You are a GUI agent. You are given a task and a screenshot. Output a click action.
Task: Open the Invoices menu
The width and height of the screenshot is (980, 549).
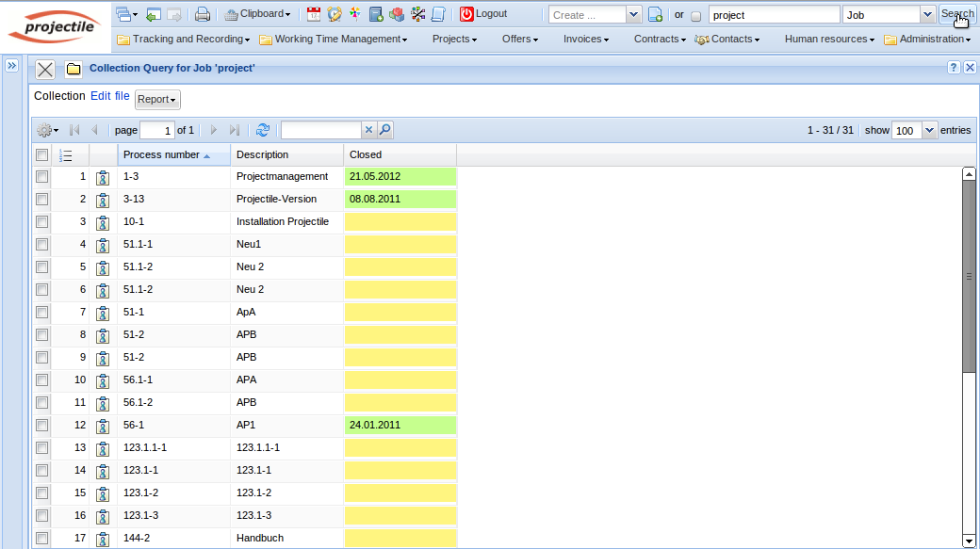click(585, 39)
